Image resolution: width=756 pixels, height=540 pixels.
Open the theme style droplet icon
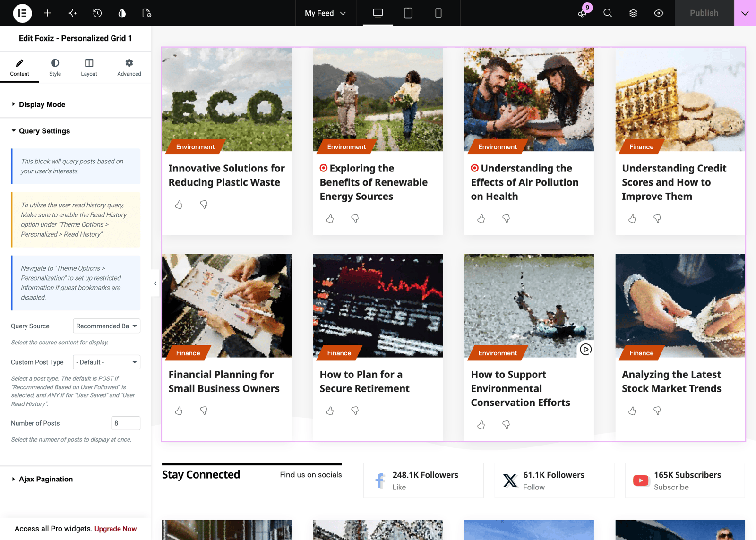[122, 13]
